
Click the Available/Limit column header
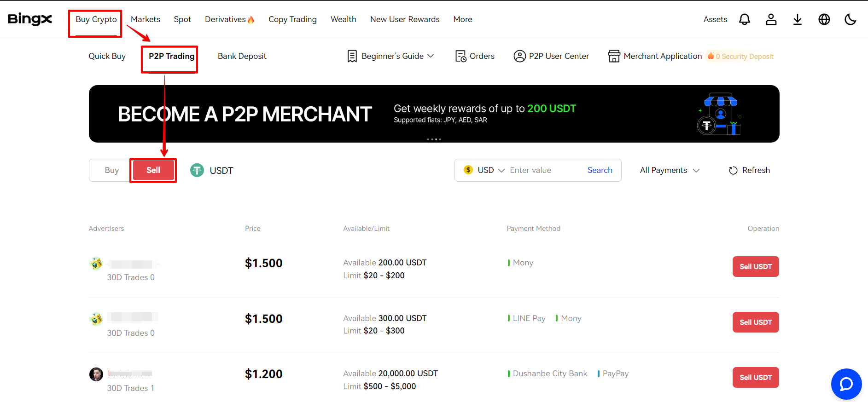click(367, 229)
